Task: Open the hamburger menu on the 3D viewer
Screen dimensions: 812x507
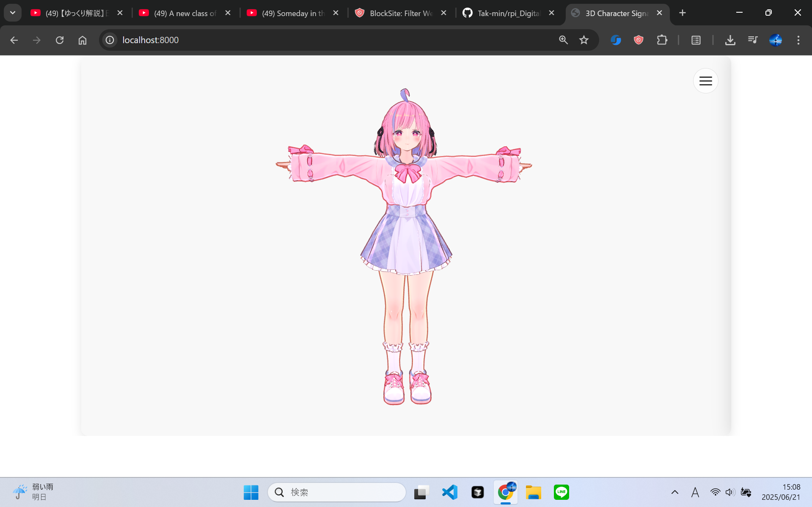Action: pos(705,80)
